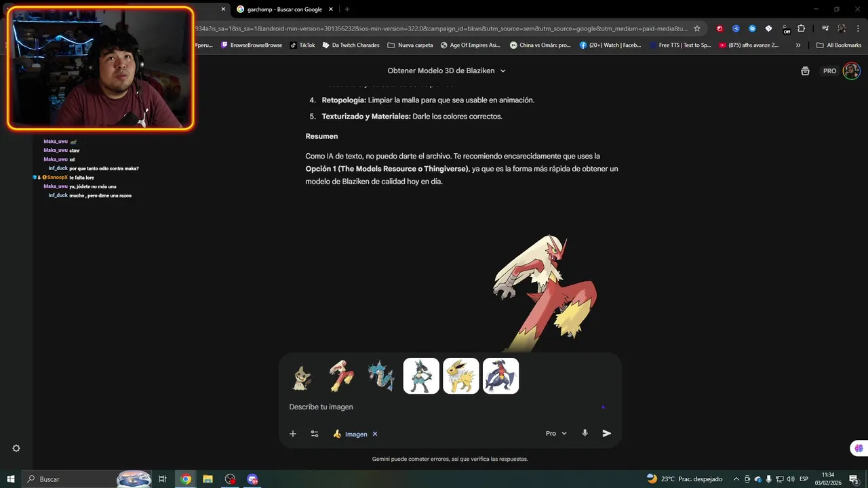Open a new browser tab

coord(347,9)
